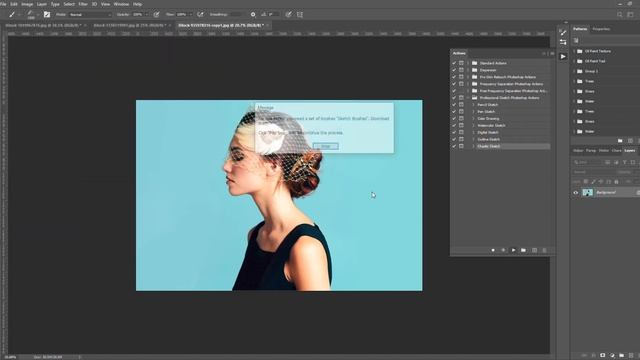Toggle dialog box for Outline Sketch action
Screen dimensions: 640x360
pyautogui.click(x=461, y=139)
